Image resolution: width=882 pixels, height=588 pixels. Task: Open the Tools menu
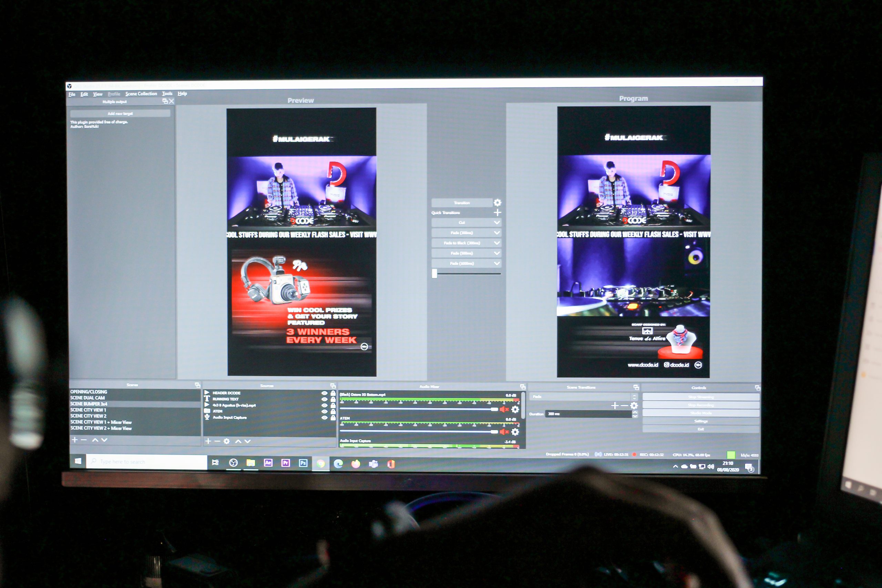167,94
